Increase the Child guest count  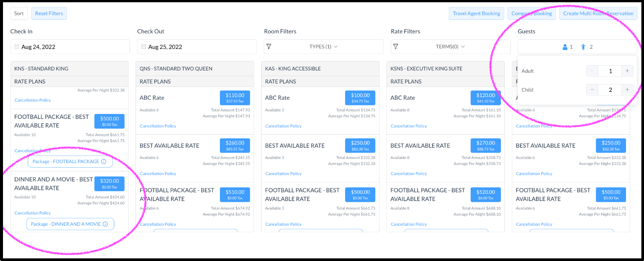click(x=627, y=90)
